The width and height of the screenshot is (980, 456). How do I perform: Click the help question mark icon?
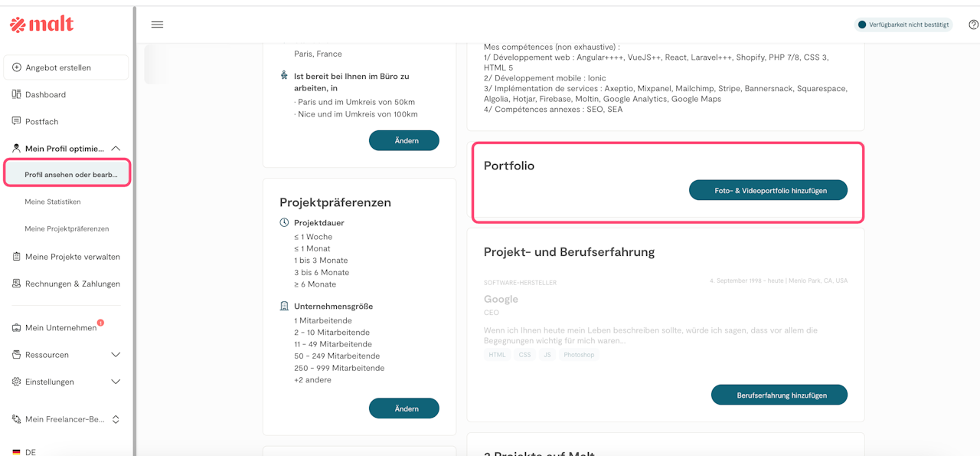click(x=973, y=25)
